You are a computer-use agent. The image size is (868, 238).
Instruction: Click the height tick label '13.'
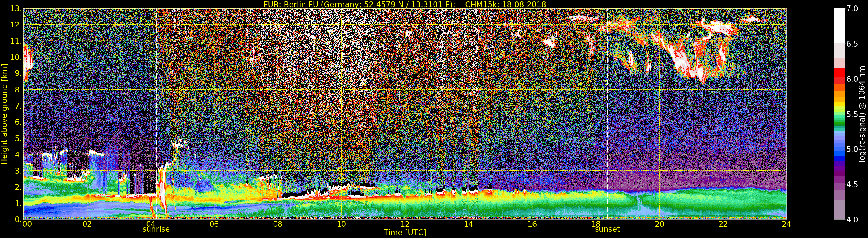pos(16,9)
